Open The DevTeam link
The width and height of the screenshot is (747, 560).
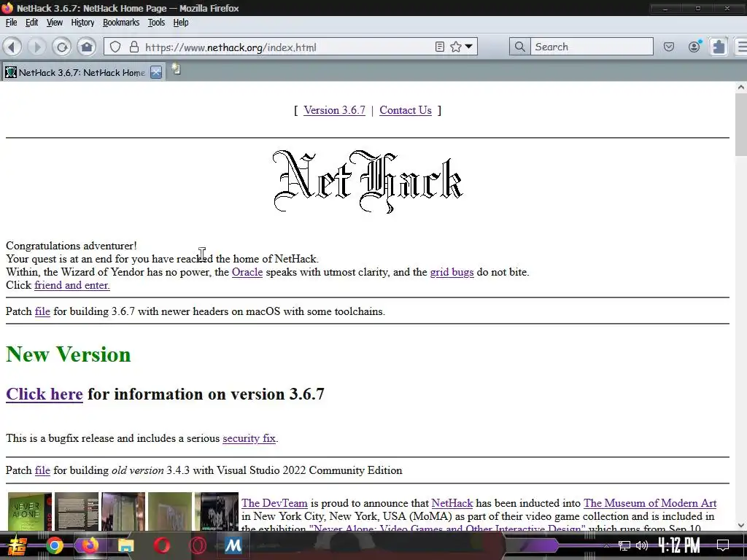274,503
